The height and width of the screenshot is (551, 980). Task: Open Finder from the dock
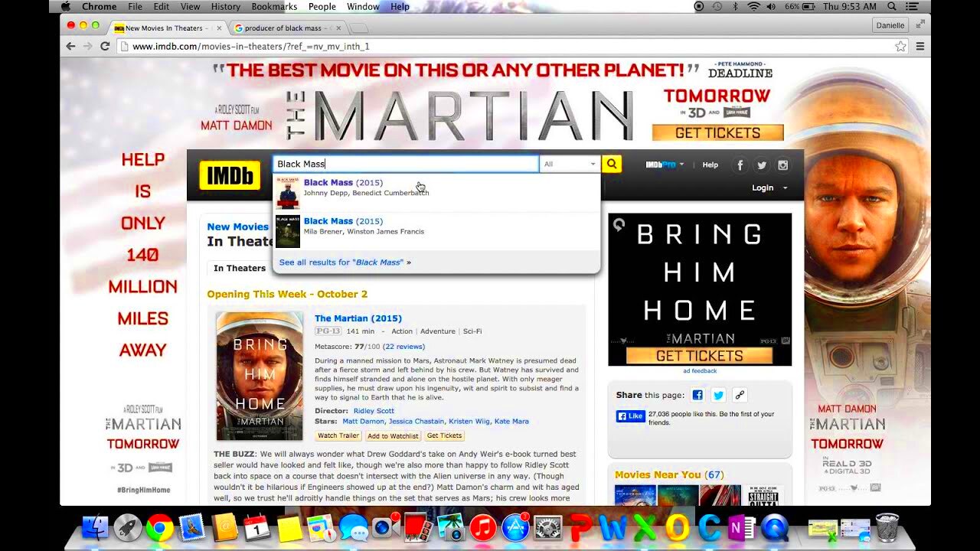pyautogui.click(x=96, y=528)
